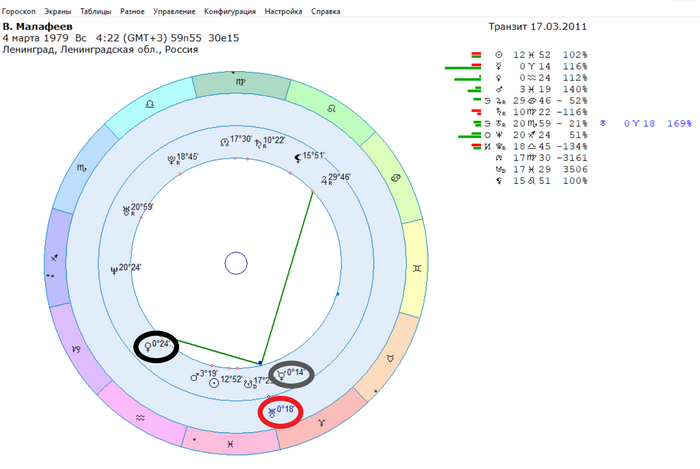Click the Aquarius sign on zodiac ring
The image size is (700, 469).
tap(140, 418)
